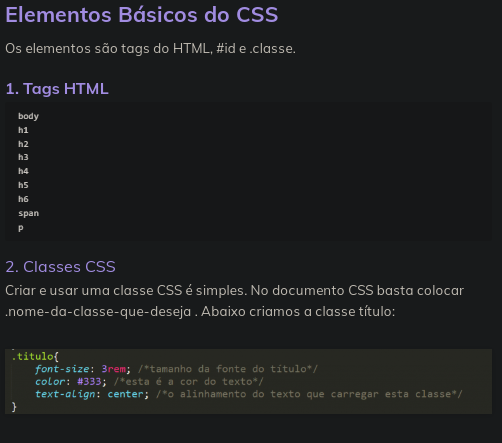Click the 'center' value in code
The height and width of the screenshot is (443, 502).
125,394
